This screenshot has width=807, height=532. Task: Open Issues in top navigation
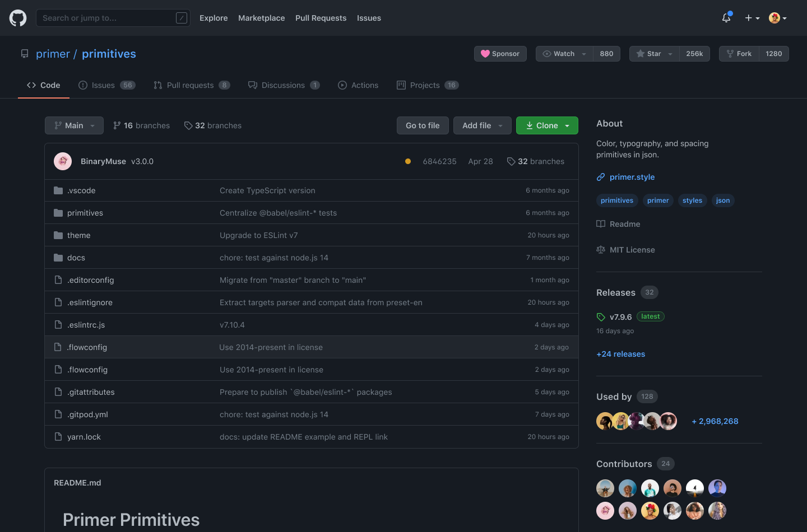[x=369, y=18]
